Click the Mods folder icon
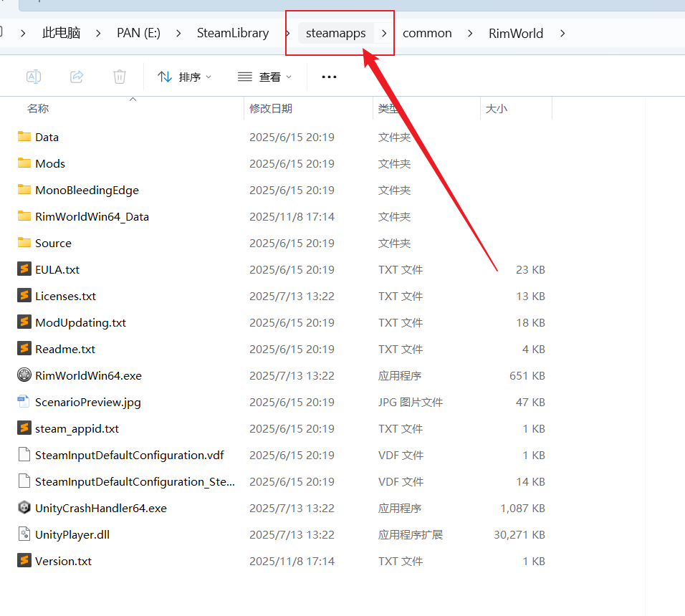 coord(24,163)
